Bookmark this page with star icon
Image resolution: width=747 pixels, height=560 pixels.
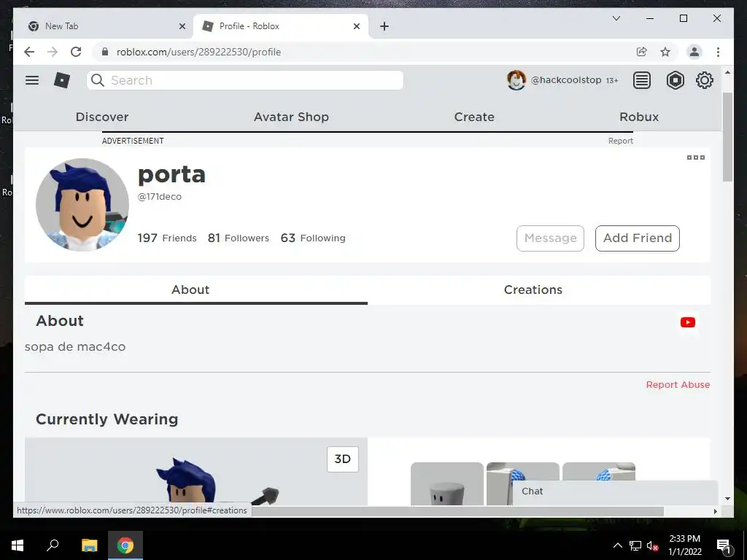[x=665, y=52]
